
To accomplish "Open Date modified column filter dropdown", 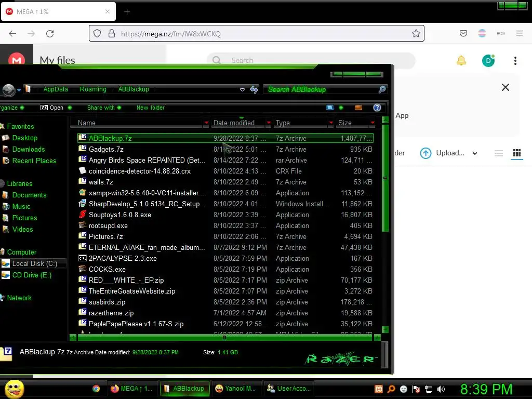I will [269, 123].
